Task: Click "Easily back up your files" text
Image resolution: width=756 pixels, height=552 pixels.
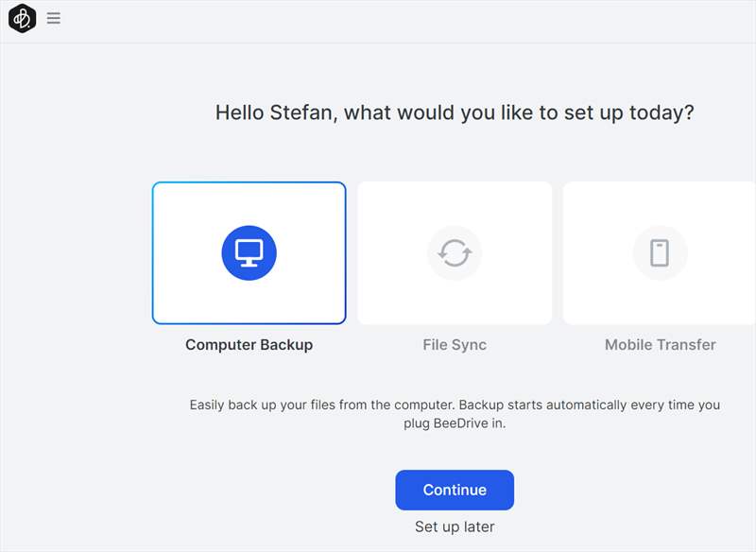Action: coord(263,405)
